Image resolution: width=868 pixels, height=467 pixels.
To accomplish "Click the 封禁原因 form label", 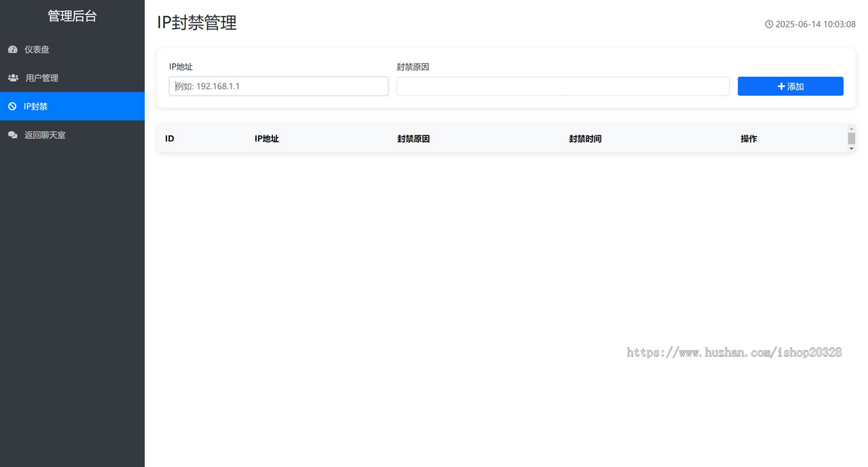I will 413,67.
